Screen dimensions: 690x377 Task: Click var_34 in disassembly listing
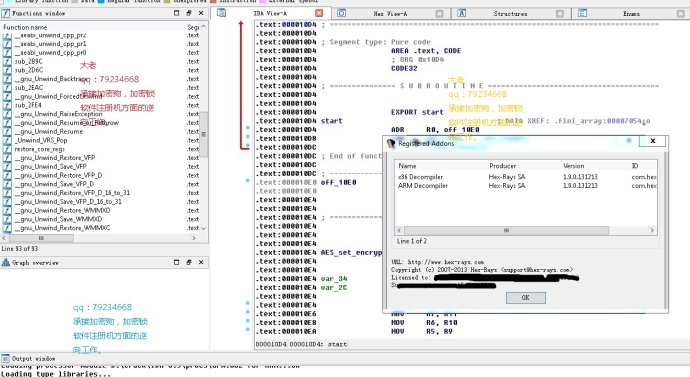[334, 279]
